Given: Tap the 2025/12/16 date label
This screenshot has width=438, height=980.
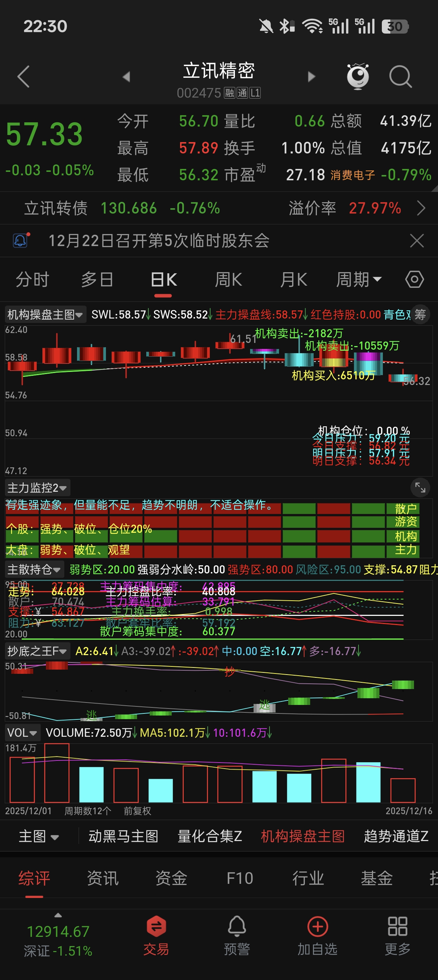Looking at the screenshot, I should coord(409,811).
